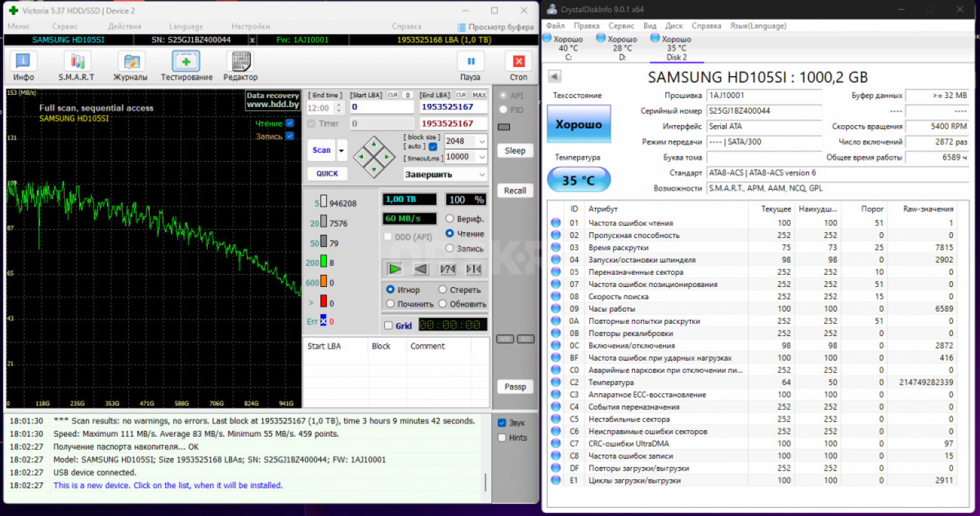Click the Просмотр буфера icon
Image resolution: width=980 pixels, height=516 pixels.
tap(462, 27)
